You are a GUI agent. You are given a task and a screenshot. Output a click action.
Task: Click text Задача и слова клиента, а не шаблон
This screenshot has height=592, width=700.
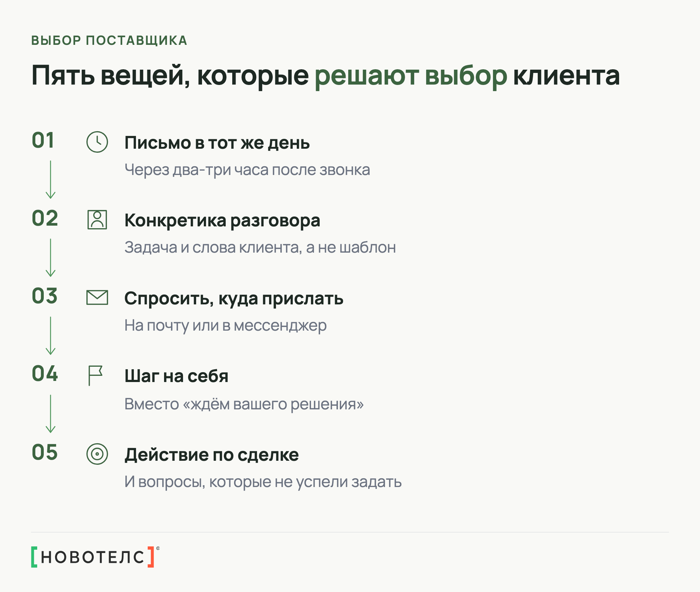click(x=260, y=248)
